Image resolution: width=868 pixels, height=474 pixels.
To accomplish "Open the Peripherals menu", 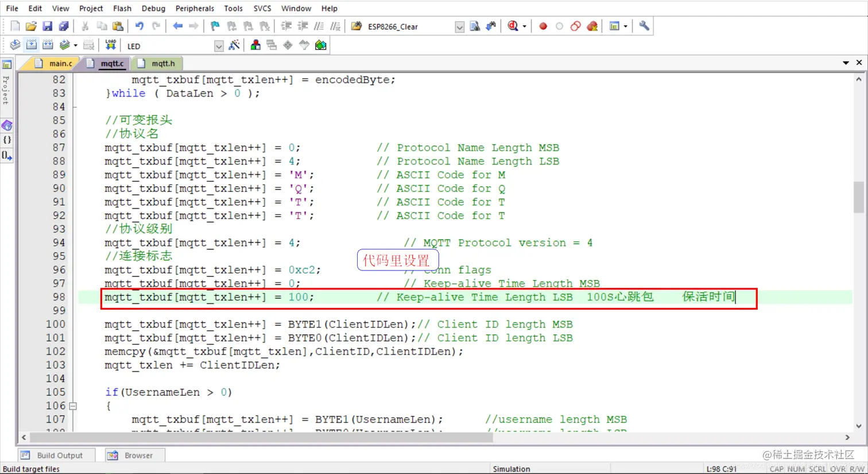I will coord(195,8).
